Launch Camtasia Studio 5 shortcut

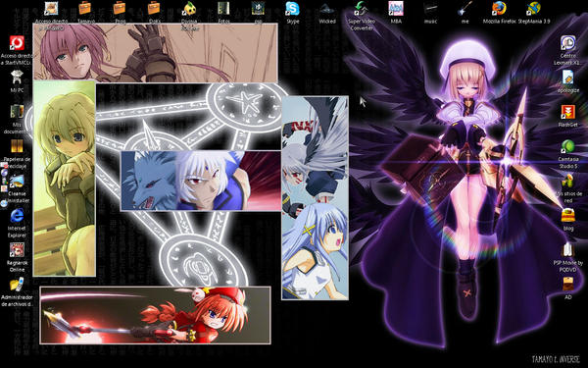[568, 146]
